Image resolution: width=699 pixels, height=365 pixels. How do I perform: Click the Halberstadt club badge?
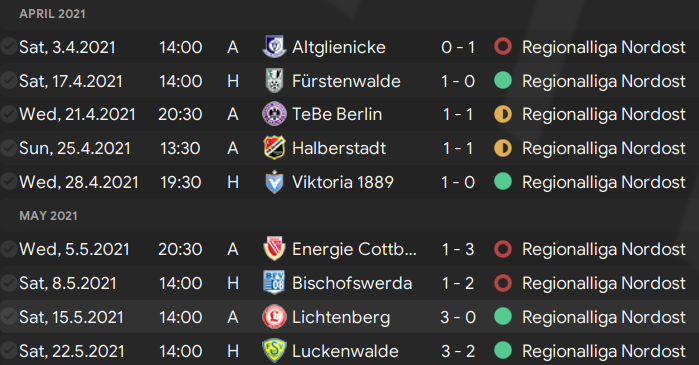[274, 148]
